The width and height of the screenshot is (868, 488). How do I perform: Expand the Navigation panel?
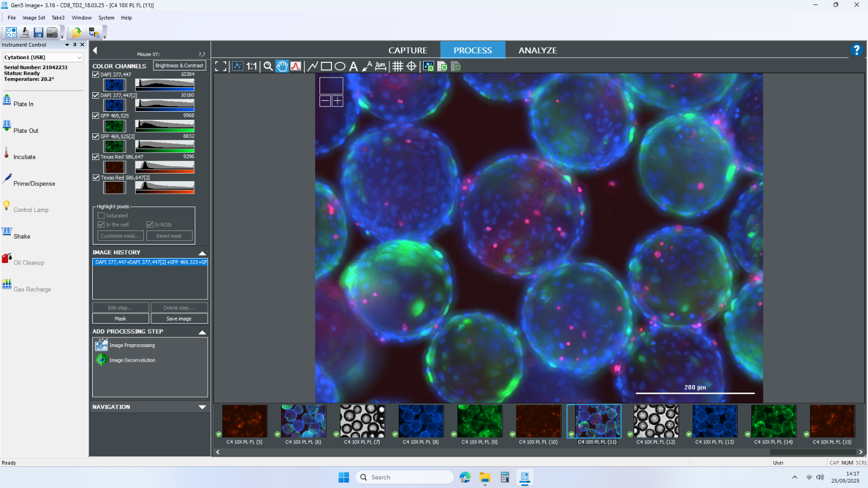(x=202, y=407)
